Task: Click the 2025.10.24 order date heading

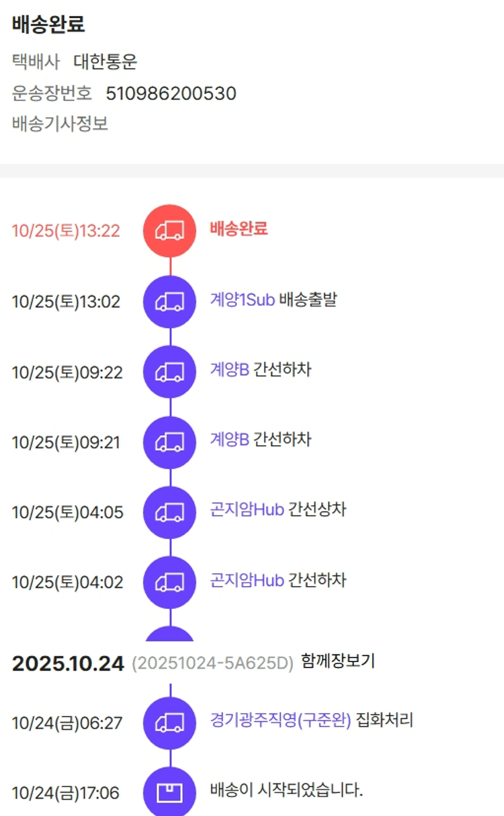Action: pyautogui.click(x=68, y=663)
